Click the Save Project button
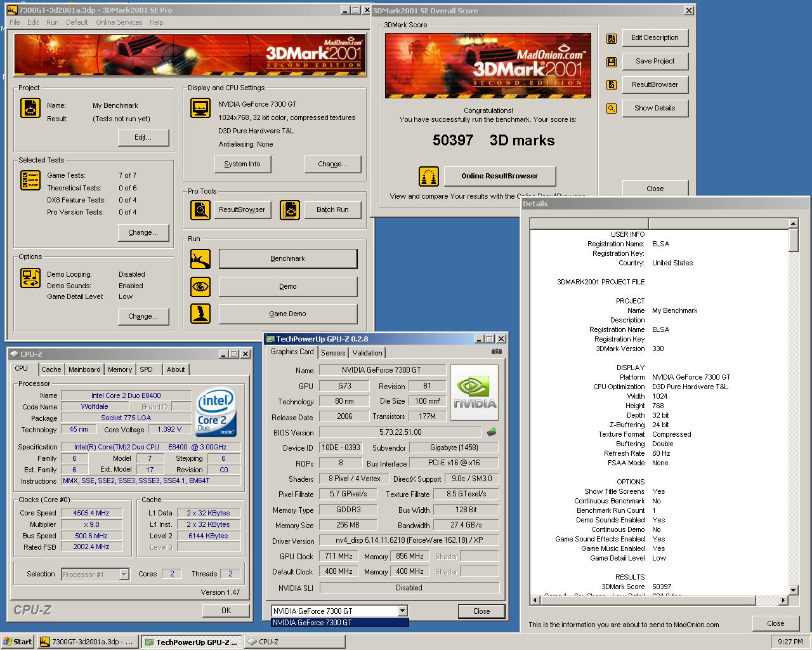The height and width of the screenshot is (650, 812). point(655,62)
